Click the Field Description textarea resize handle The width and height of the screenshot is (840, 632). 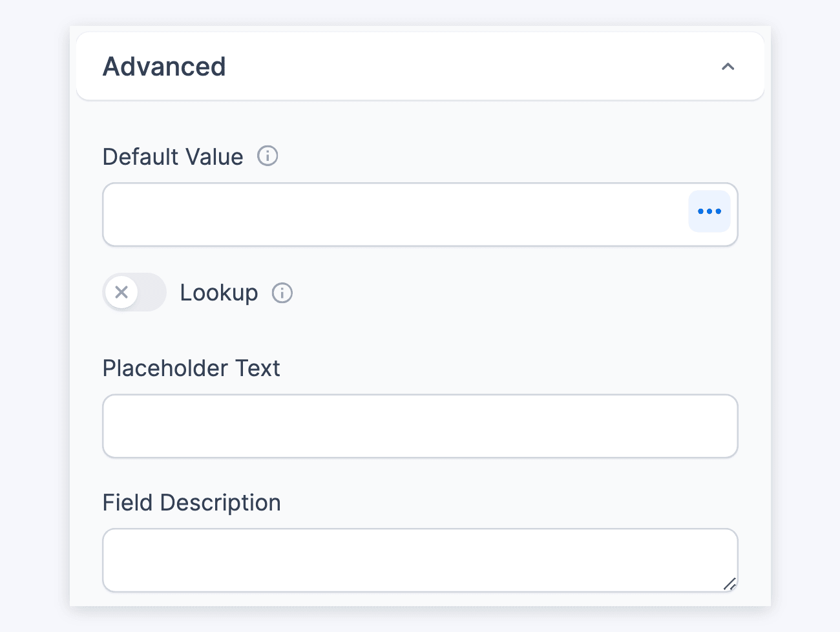coord(730,584)
